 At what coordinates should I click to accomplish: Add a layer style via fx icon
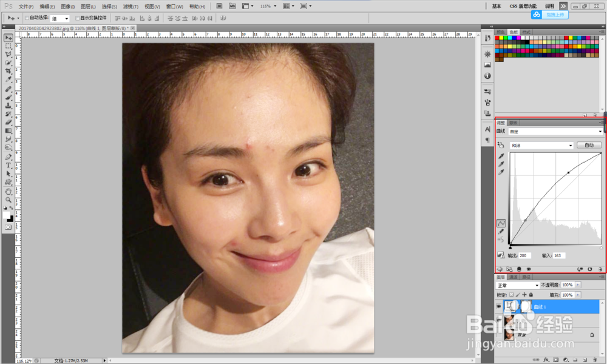(x=546, y=360)
